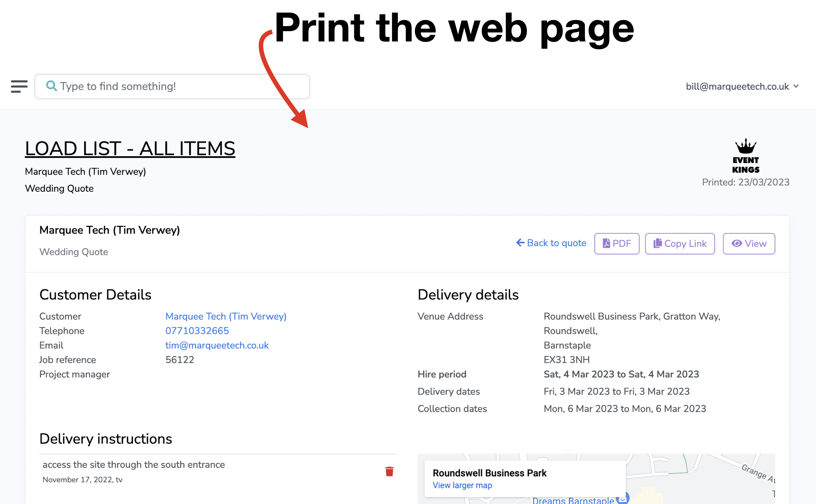The width and height of the screenshot is (816, 504).
Task: Open the hamburger sidebar menu
Action: (x=19, y=86)
